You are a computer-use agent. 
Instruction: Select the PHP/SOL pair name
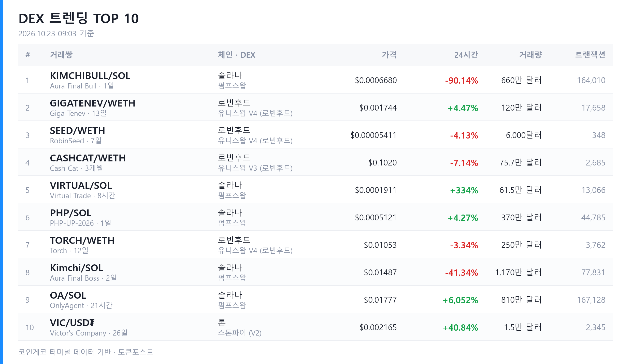point(71,213)
